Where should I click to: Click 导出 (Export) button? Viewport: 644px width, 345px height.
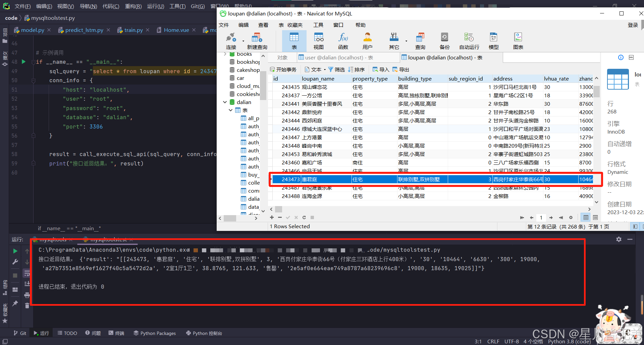click(400, 69)
